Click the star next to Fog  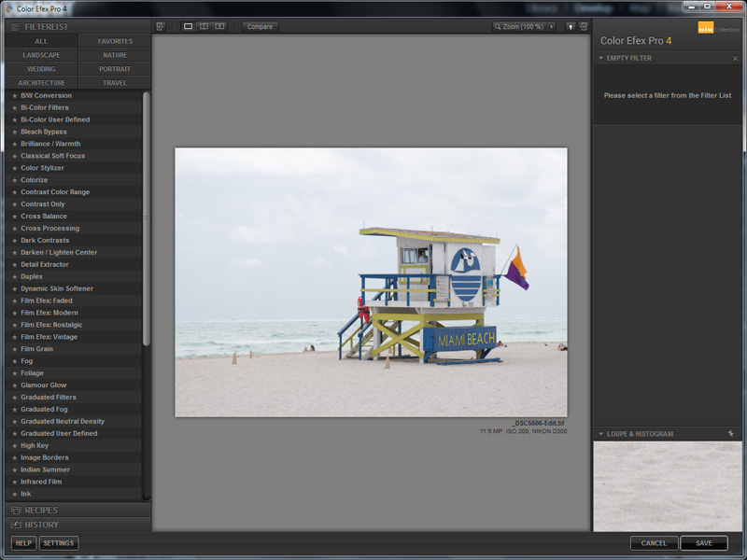pyautogui.click(x=15, y=361)
